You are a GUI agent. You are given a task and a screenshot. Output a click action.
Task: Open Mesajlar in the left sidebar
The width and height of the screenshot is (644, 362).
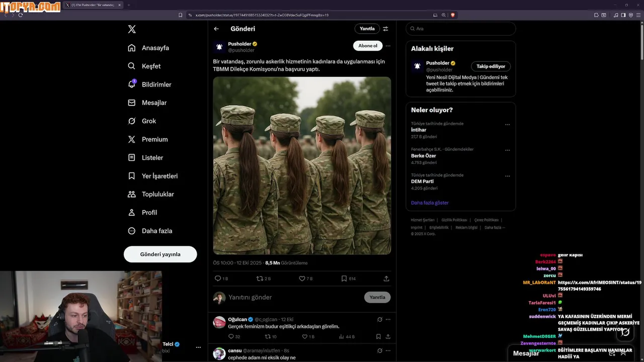click(147, 103)
